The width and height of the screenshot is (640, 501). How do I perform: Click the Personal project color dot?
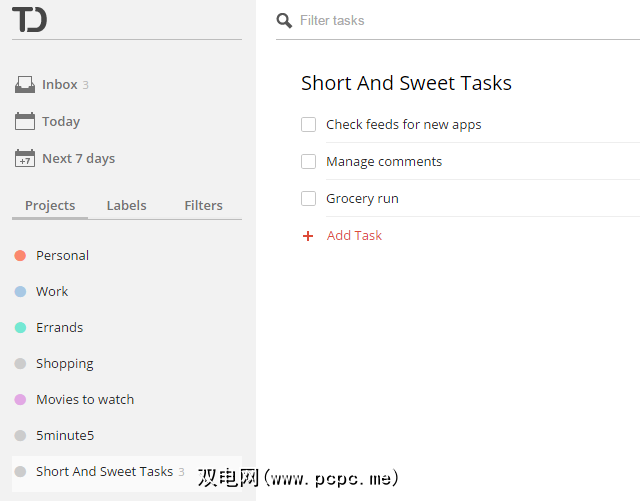(20, 256)
